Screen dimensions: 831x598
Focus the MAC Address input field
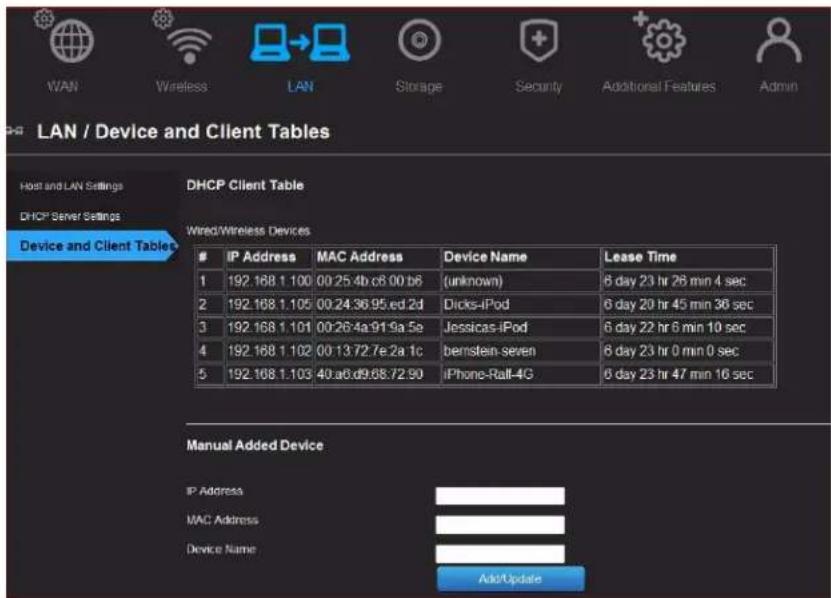tap(500, 525)
